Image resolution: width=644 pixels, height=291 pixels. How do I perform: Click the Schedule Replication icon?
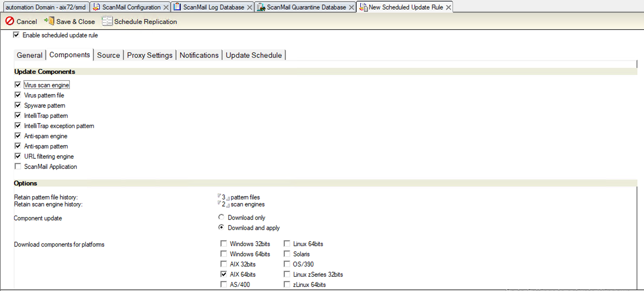[x=107, y=21]
